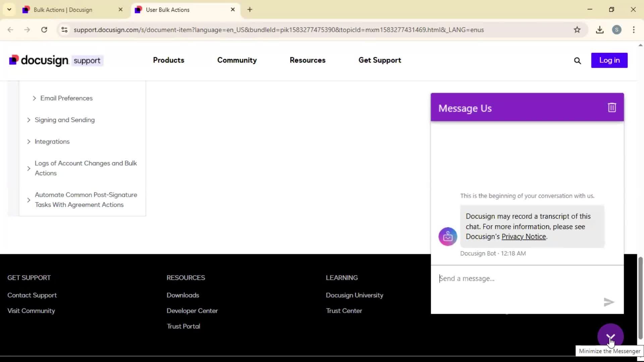Open Docusign University link
The width and height of the screenshot is (644, 362).
tap(355, 295)
